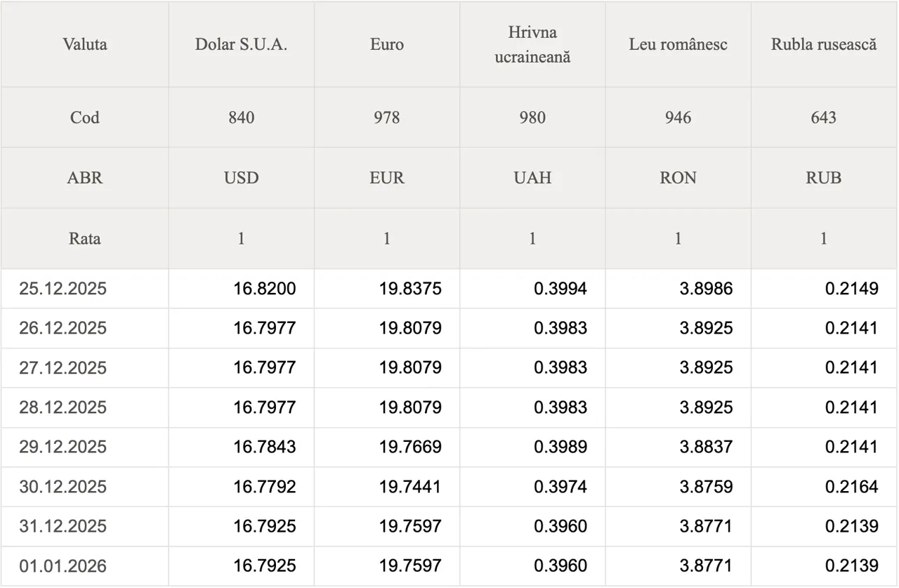Select the EUR abbreviation cell
Viewport: 899px width, 588px height.
pyautogui.click(x=386, y=178)
